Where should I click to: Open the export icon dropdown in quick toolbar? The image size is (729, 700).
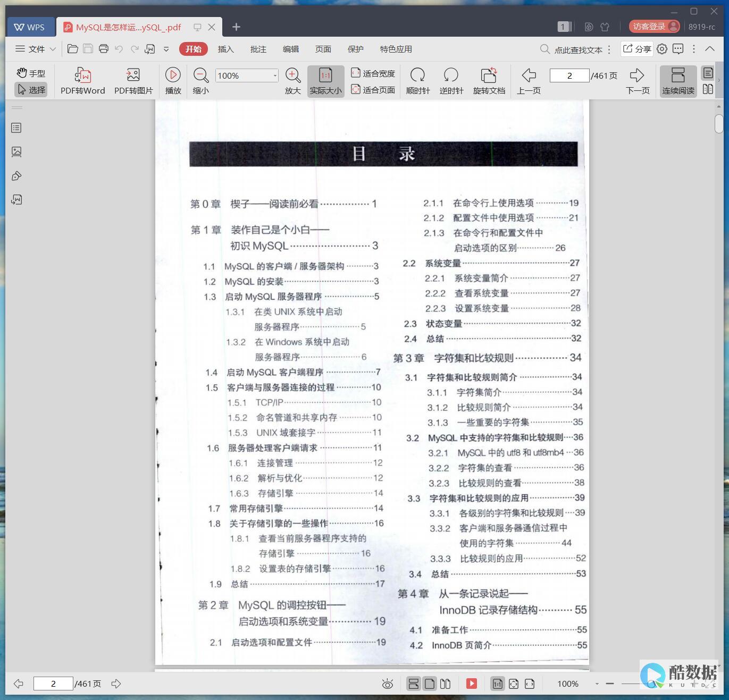[x=150, y=49]
